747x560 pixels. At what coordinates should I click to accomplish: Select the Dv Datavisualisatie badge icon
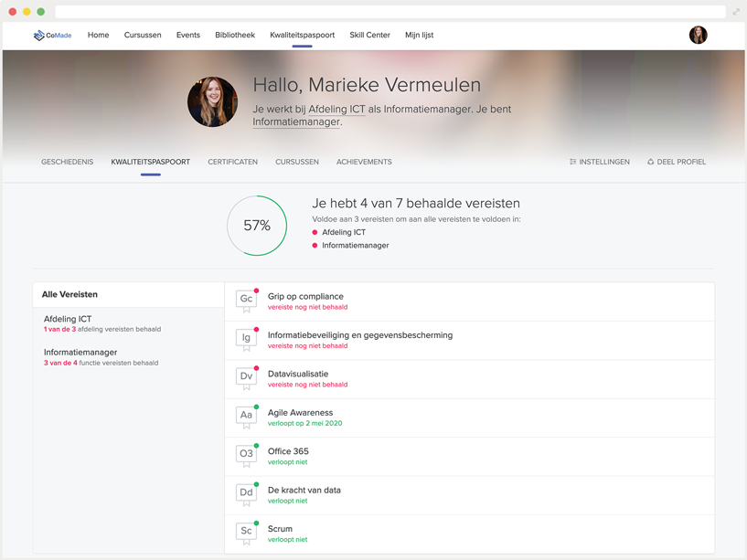click(246, 376)
